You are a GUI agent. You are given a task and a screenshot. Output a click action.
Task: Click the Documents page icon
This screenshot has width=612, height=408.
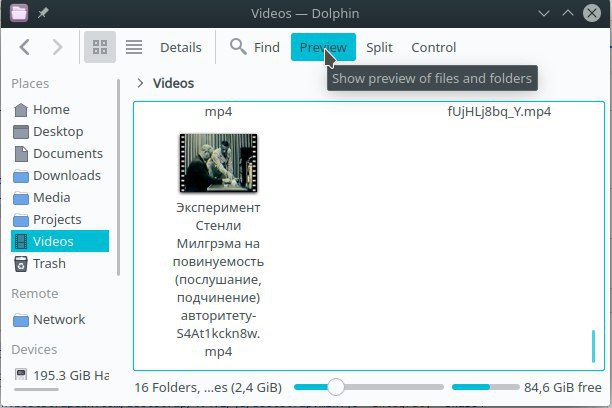(21, 154)
